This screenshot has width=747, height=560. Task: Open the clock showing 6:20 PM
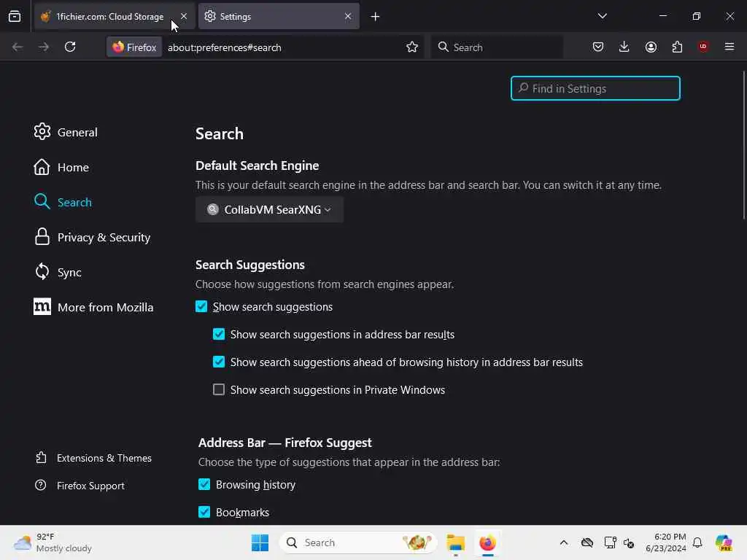click(x=665, y=542)
